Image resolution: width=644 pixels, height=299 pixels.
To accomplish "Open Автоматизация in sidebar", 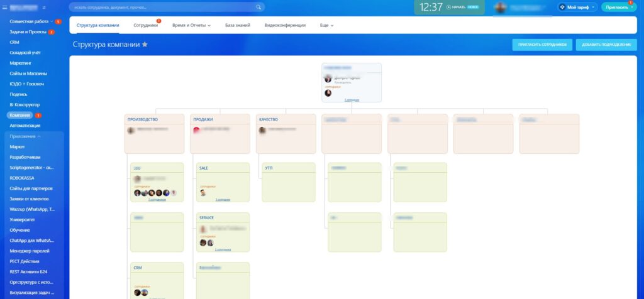I will coord(25,126).
